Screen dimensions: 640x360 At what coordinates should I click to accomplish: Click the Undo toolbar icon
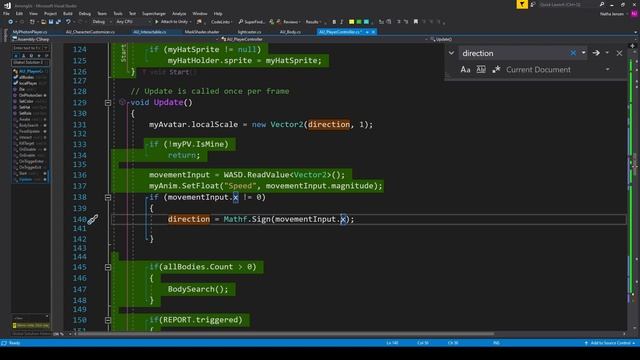(x=68, y=22)
